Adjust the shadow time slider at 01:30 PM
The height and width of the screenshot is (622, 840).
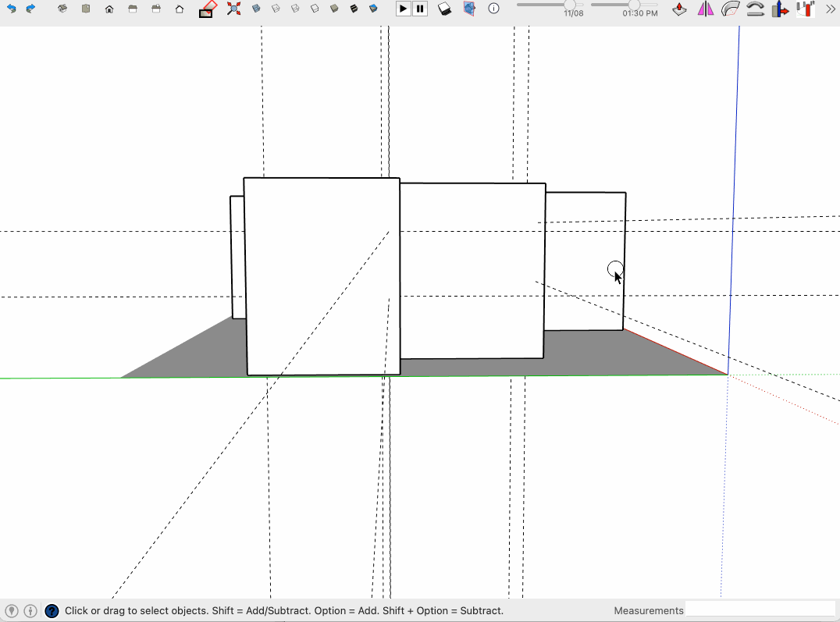click(634, 5)
